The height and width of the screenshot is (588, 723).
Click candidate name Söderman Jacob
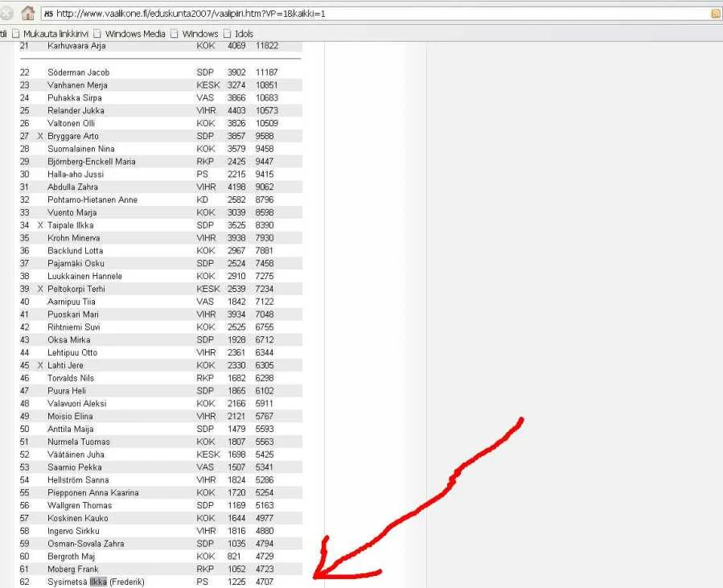[78, 72]
